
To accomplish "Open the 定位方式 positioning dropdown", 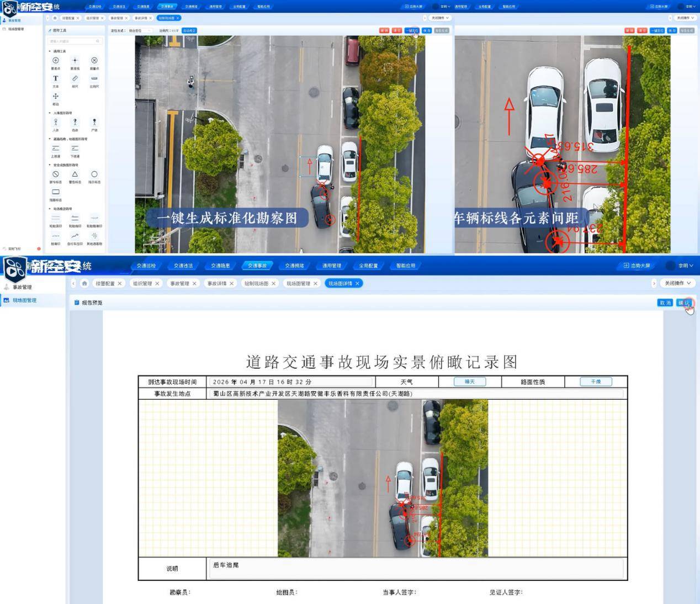I will (140, 30).
